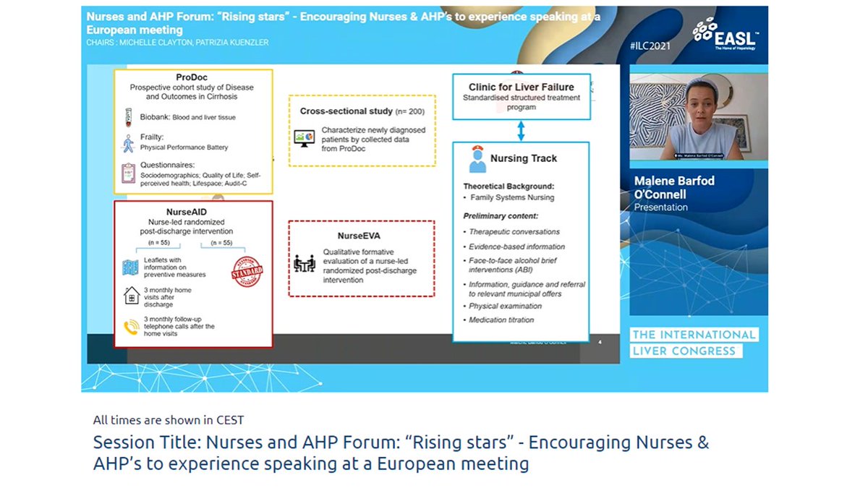Image resolution: width=868 pixels, height=488 pixels.
Task: Click the nurse icon beside Nursing Track
Action: [477, 158]
